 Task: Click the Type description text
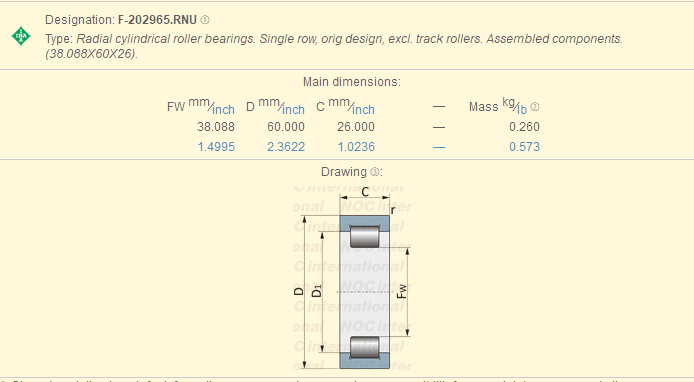click(334, 46)
